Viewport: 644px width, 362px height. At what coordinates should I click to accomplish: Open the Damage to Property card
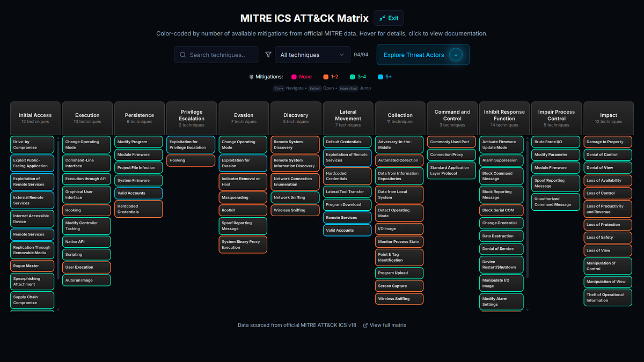[x=608, y=142]
